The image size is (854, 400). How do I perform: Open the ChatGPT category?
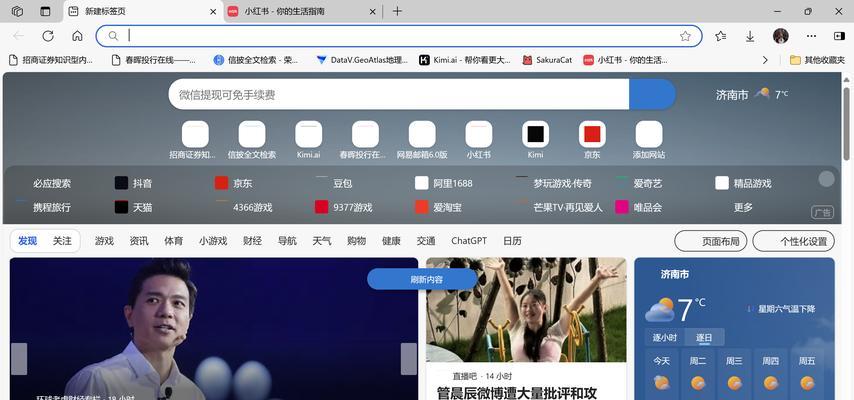point(469,241)
